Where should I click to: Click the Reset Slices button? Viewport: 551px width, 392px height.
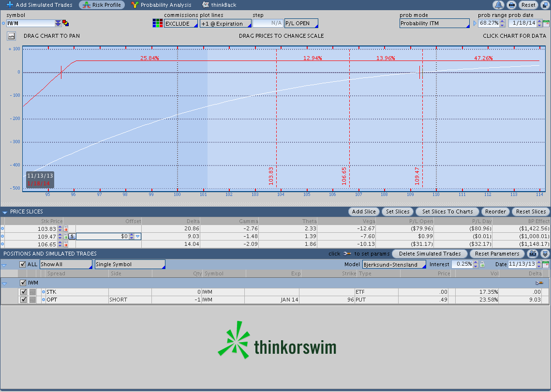(x=531, y=211)
